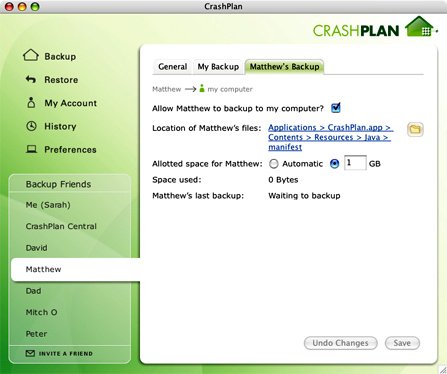Viewport: 447px width, 374px height.
Task: Select Peter in Backup Friends list
Action: pyautogui.click(x=36, y=334)
